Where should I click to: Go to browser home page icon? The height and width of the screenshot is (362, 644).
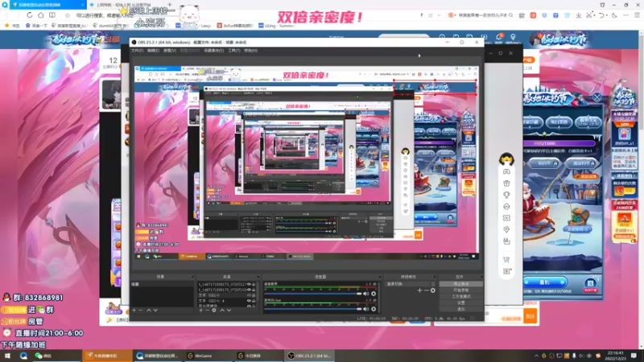[41, 15]
